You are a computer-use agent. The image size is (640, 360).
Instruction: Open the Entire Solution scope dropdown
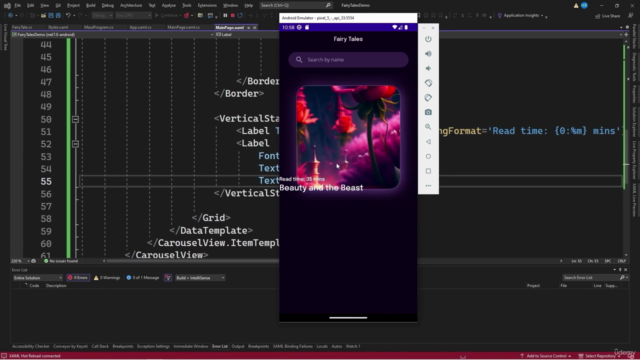[x=37, y=278]
